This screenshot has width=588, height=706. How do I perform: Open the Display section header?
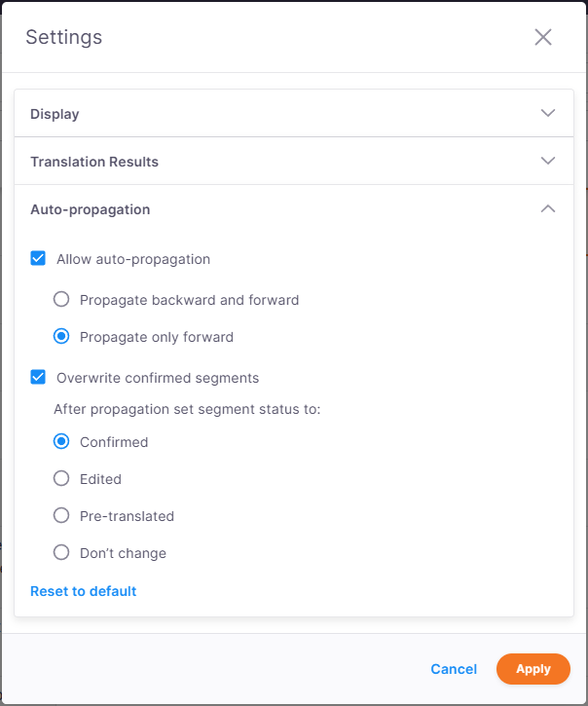tap(55, 114)
